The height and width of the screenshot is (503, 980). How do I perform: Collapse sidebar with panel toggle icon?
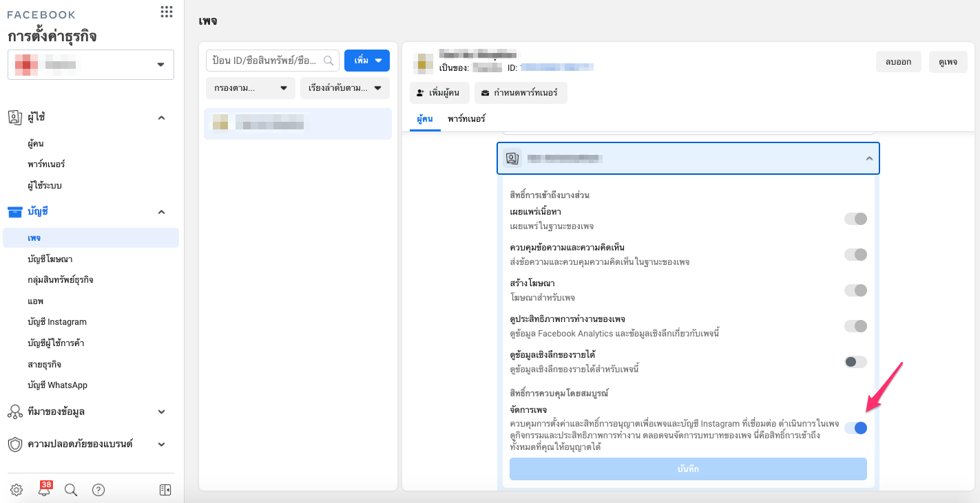pos(165,490)
